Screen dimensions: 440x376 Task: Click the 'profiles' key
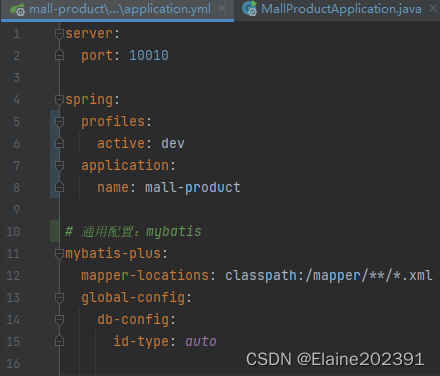[113, 122]
